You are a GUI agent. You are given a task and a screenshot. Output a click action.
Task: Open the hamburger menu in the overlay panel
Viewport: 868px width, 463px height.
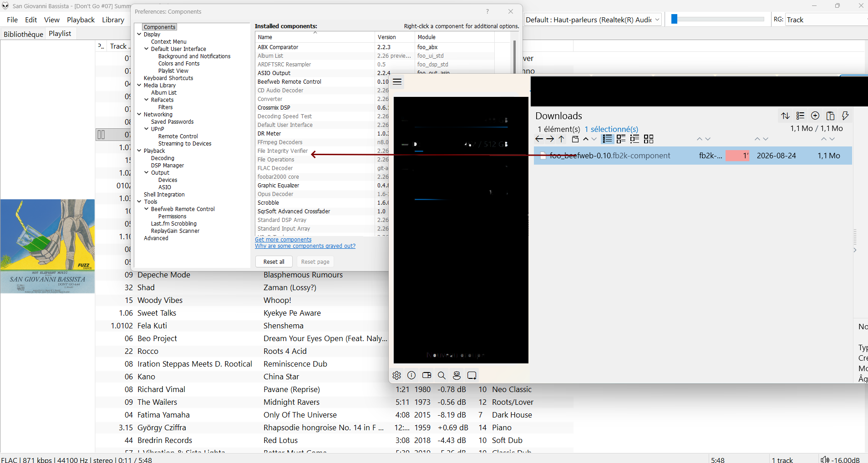[x=397, y=82]
